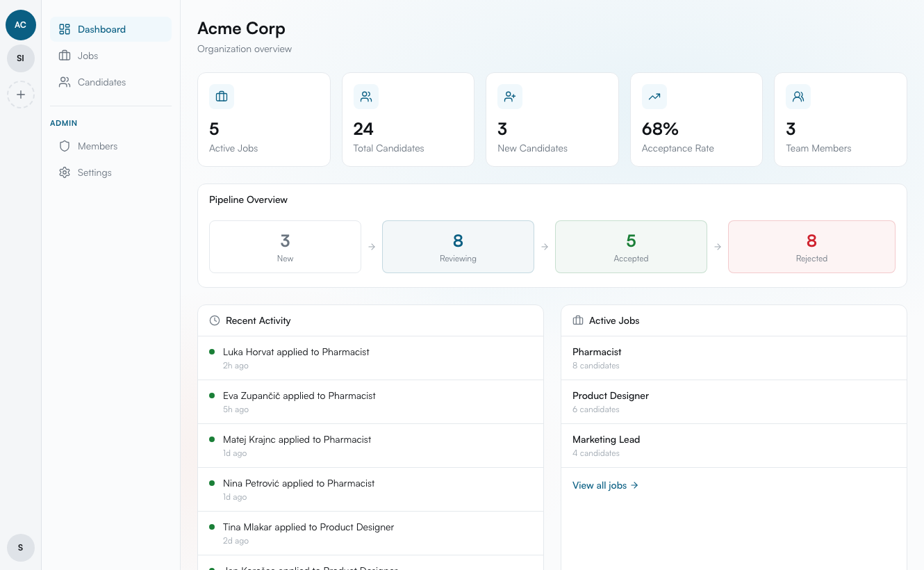This screenshot has height=570, width=924.
Task: Open the Members admin page
Action: point(110,146)
